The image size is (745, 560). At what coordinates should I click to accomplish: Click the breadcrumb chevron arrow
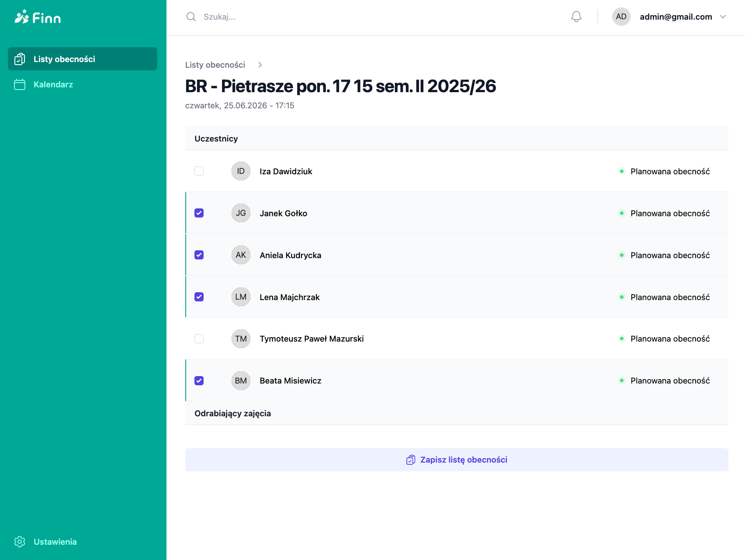[260, 65]
